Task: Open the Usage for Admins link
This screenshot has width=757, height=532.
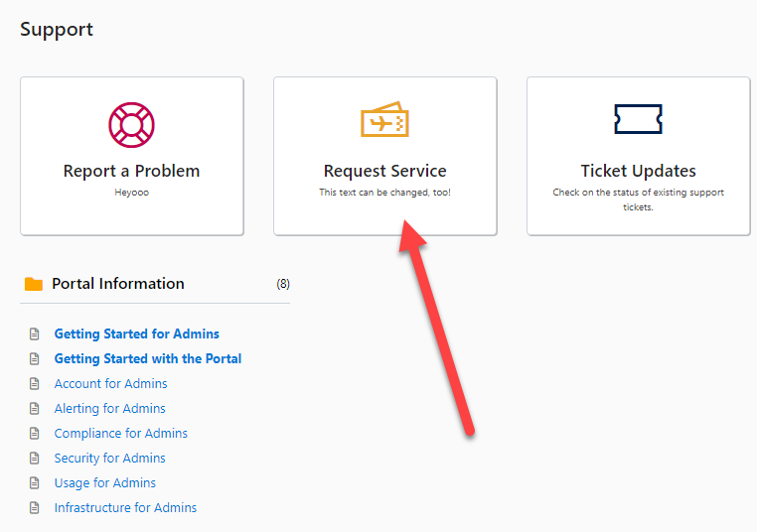Action: [104, 482]
